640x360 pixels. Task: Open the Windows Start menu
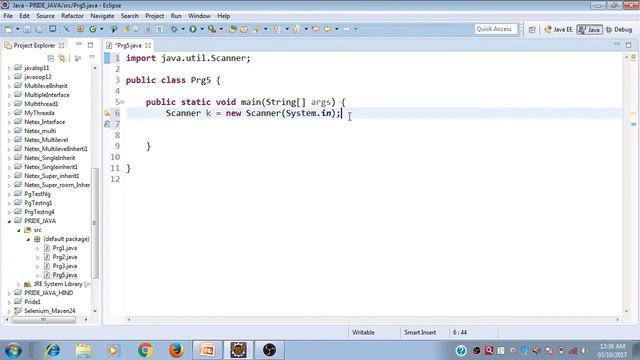point(13,351)
